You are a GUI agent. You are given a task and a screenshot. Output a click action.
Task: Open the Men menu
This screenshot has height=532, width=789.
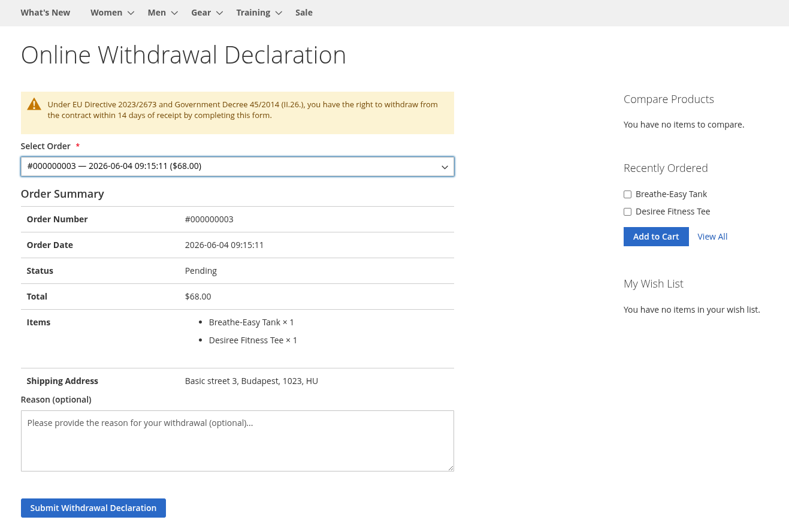click(157, 13)
